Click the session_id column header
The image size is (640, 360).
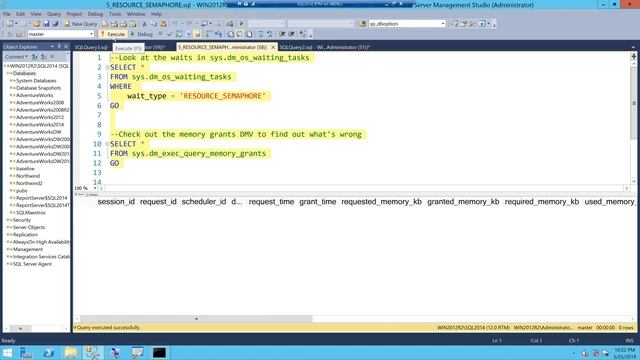[116, 202]
